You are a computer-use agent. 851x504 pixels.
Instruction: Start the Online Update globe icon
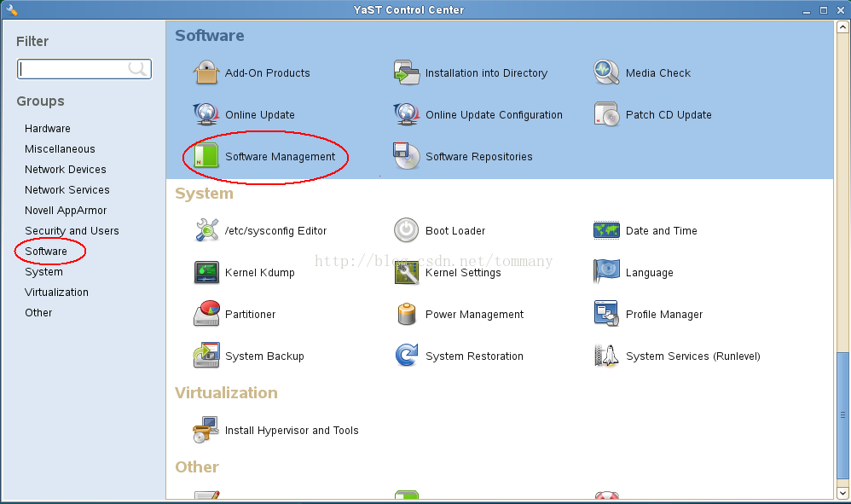(x=206, y=114)
